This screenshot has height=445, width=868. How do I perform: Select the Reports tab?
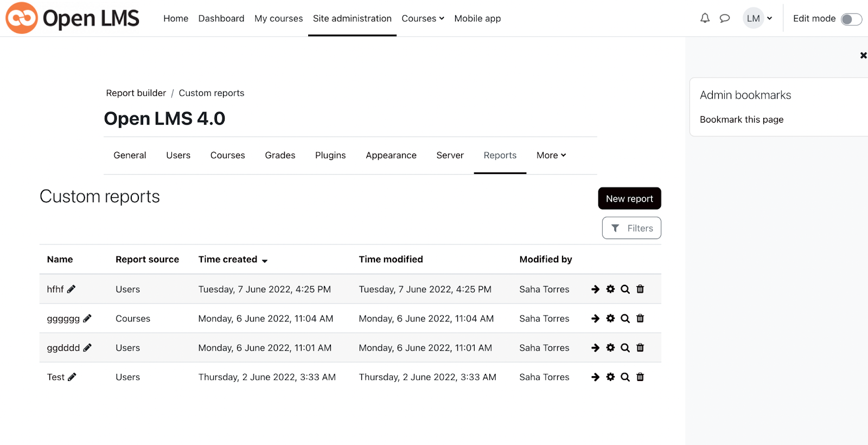pos(500,156)
